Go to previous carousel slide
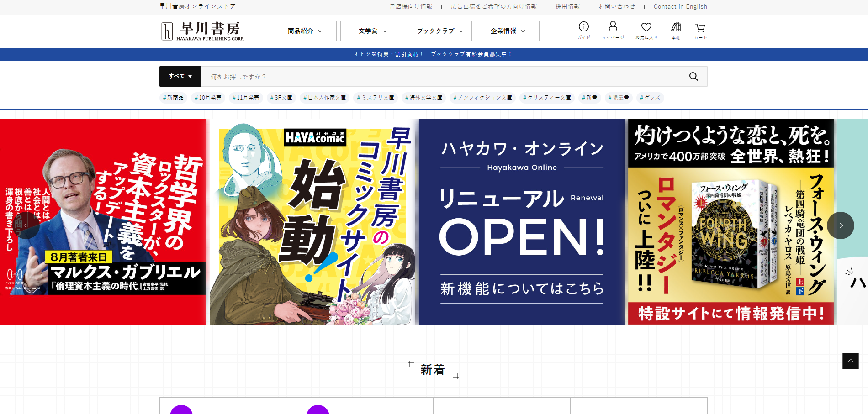The height and width of the screenshot is (414, 868). pos(26,225)
